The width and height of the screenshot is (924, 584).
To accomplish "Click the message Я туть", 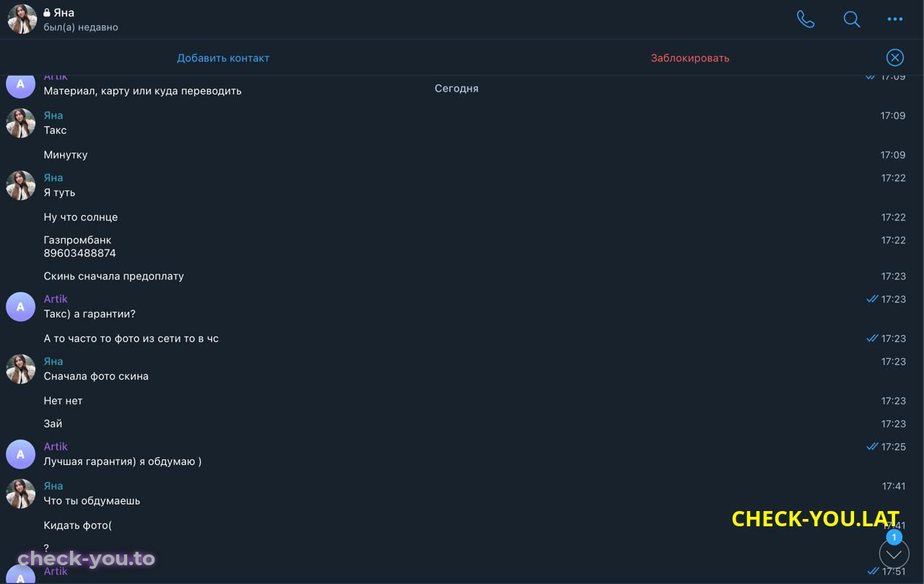I will pyautogui.click(x=59, y=193).
